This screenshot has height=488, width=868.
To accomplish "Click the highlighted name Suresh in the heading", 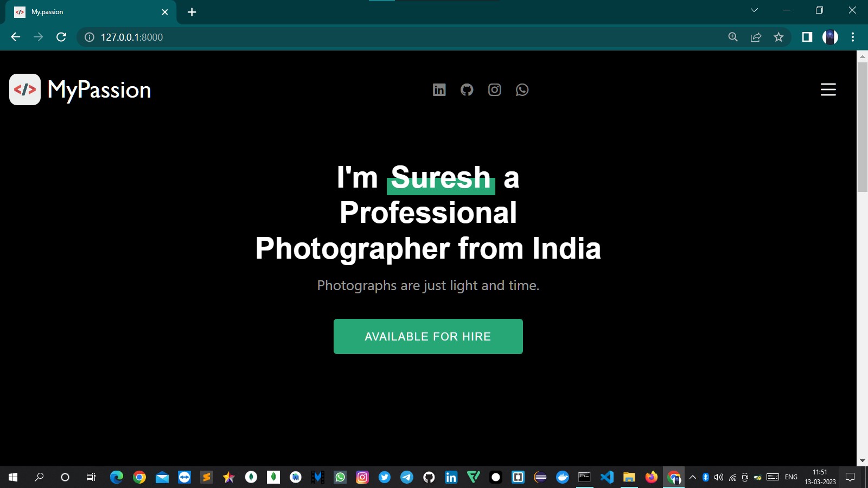I will point(441,177).
